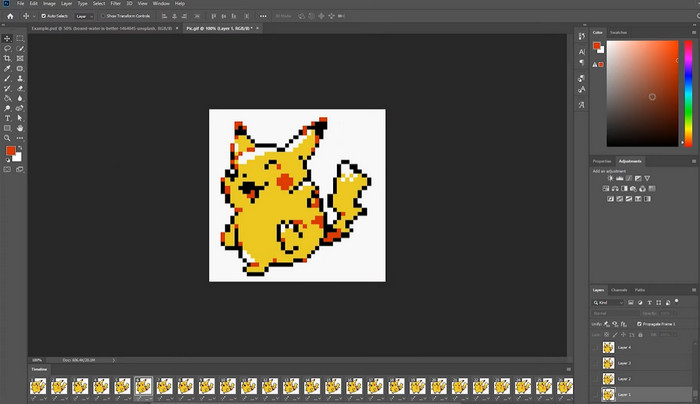This screenshot has width=700, height=404.
Task: Open the blend mode dropdown in Layers
Action: tap(616, 313)
